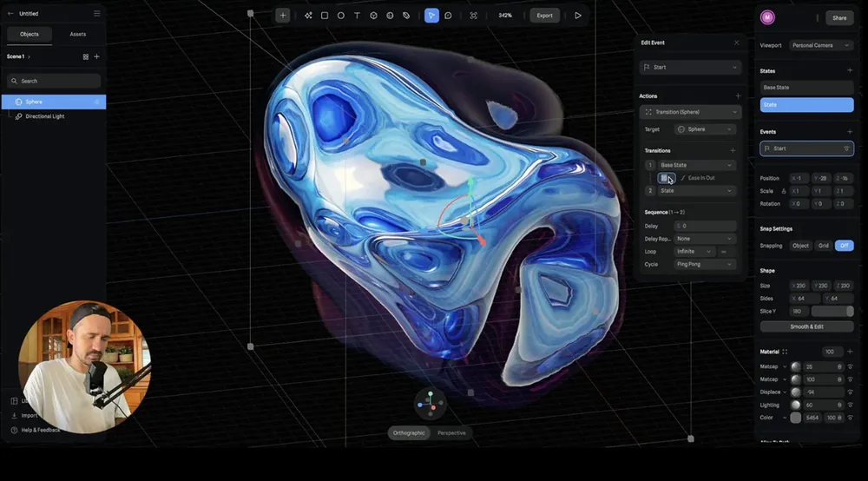Image resolution: width=868 pixels, height=481 pixels.
Task: Set snapping to Off
Action: [845, 246]
